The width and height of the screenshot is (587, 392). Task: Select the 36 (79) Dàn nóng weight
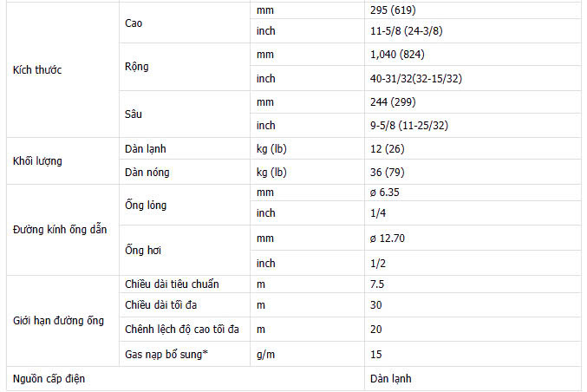(388, 173)
